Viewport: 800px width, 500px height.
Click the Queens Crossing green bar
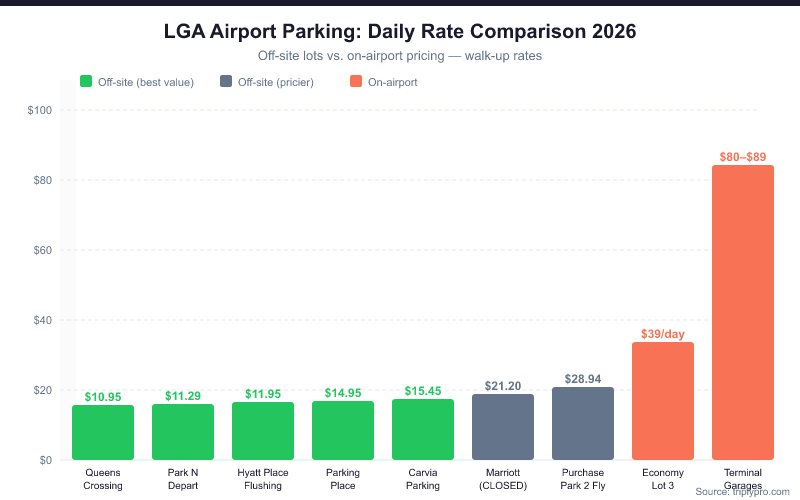pyautogui.click(x=103, y=432)
